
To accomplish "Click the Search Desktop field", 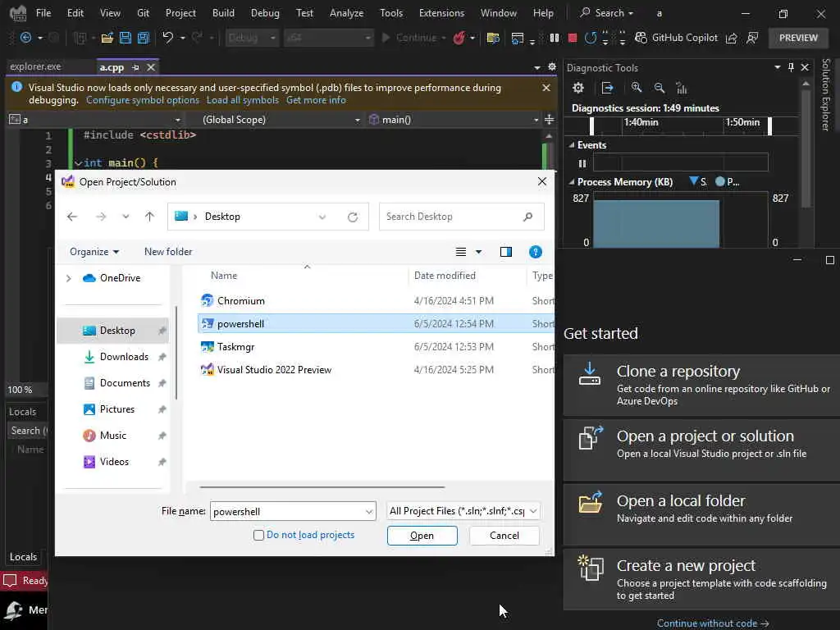I will (x=461, y=217).
